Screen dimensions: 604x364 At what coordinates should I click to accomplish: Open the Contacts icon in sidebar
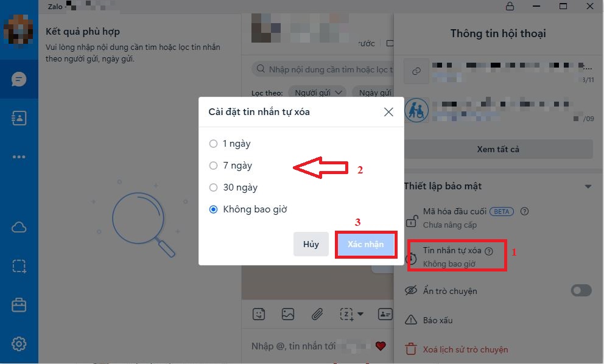(19, 118)
